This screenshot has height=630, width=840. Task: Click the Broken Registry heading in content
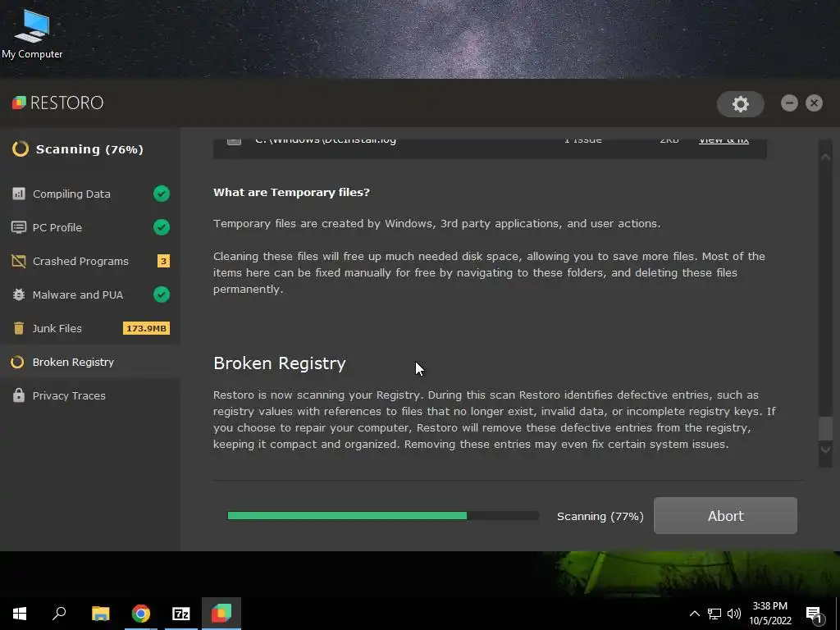(280, 363)
